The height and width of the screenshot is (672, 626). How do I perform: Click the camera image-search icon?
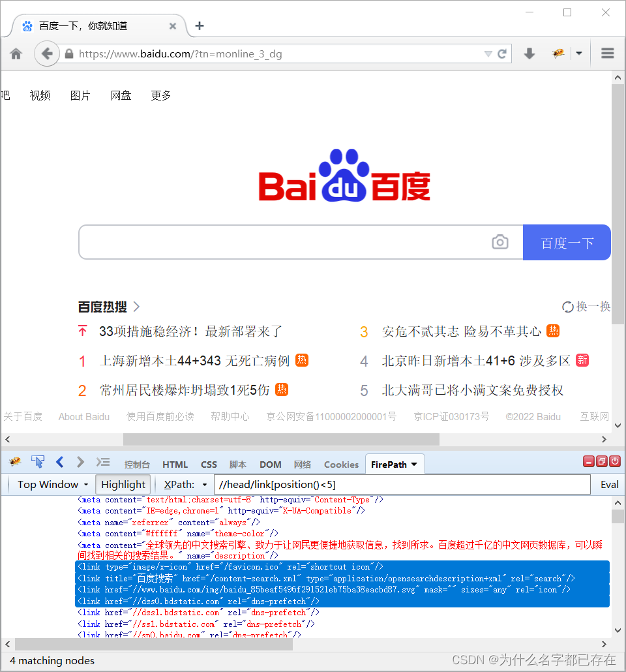pos(500,241)
